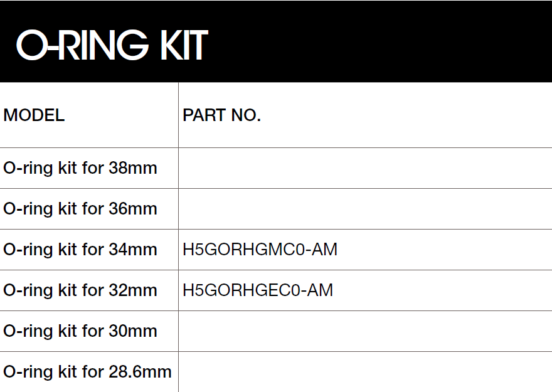Click the empty part number cell for 30mm
The height and width of the screenshot is (392, 552).
pyautogui.click(x=364, y=331)
